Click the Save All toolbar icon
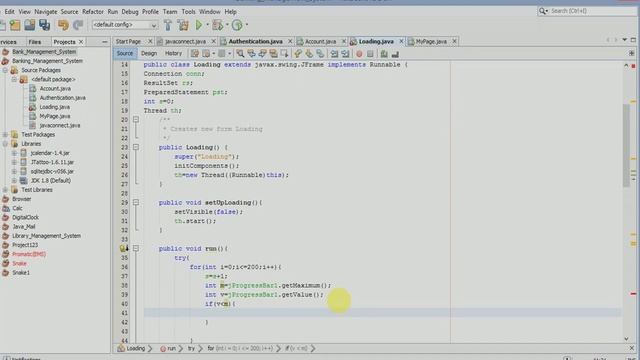 click(44, 25)
